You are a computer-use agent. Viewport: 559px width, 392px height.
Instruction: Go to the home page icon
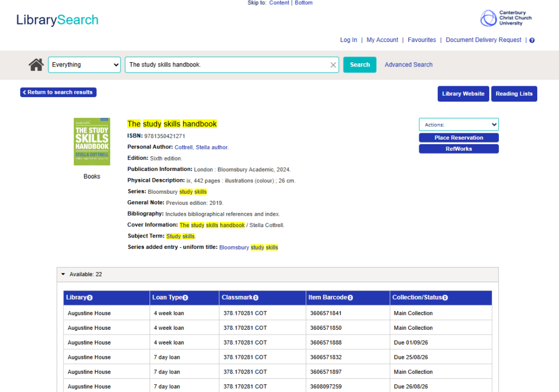tap(36, 65)
